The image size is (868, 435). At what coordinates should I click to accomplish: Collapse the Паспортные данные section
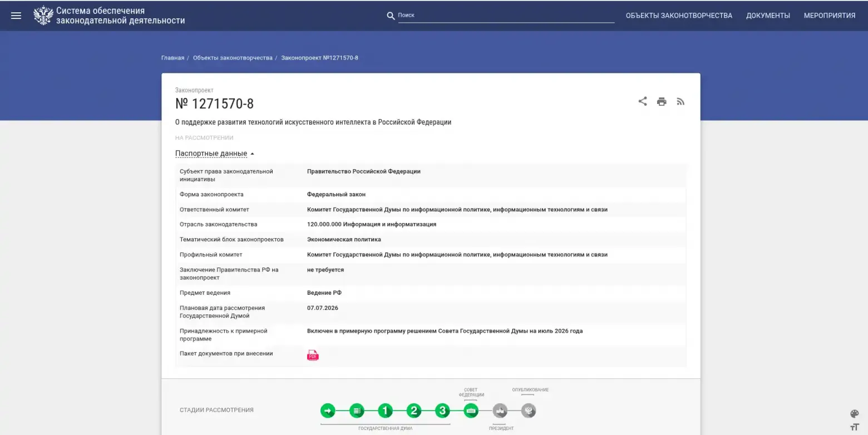tap(215, 154)
